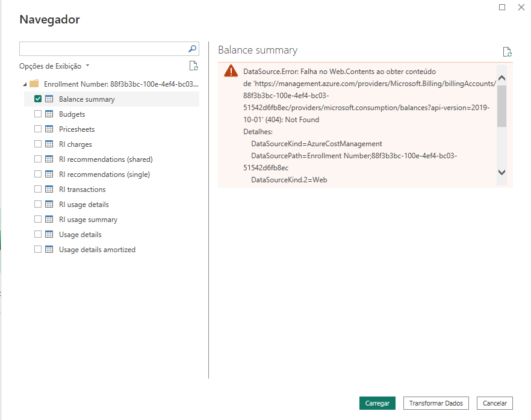
Task: Check the RI transactions checkbox
Action: click(38, 189)
